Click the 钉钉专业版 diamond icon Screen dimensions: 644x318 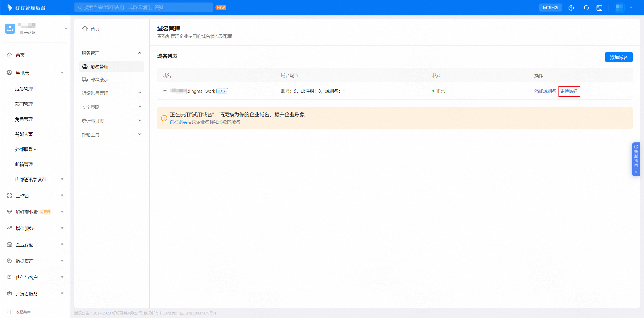tap(9, 212)
